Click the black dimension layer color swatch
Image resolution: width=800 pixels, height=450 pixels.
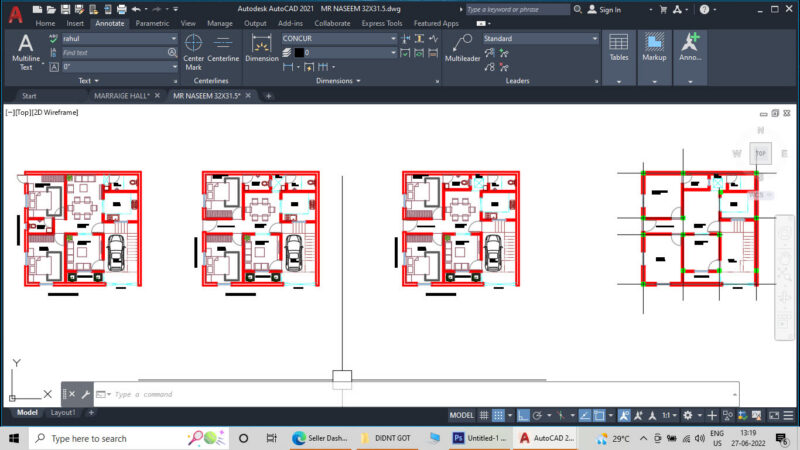(299, 53)
